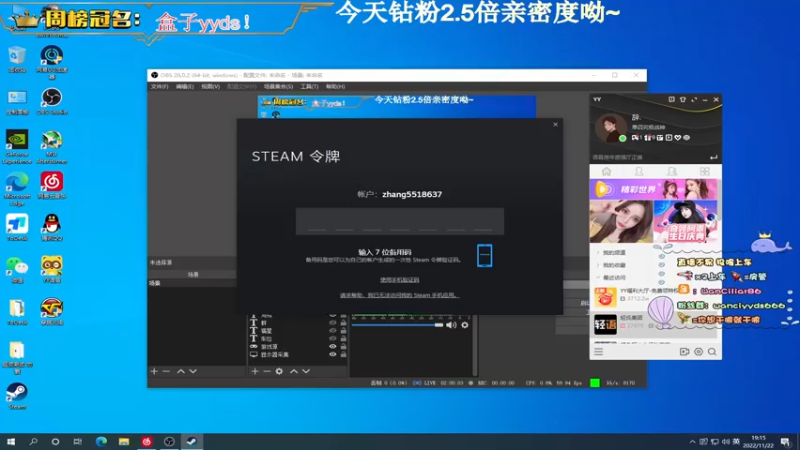Screen dimensions: 800x450
Task: Click the YY search magnifier icon
Action: (x=712, y=352)
